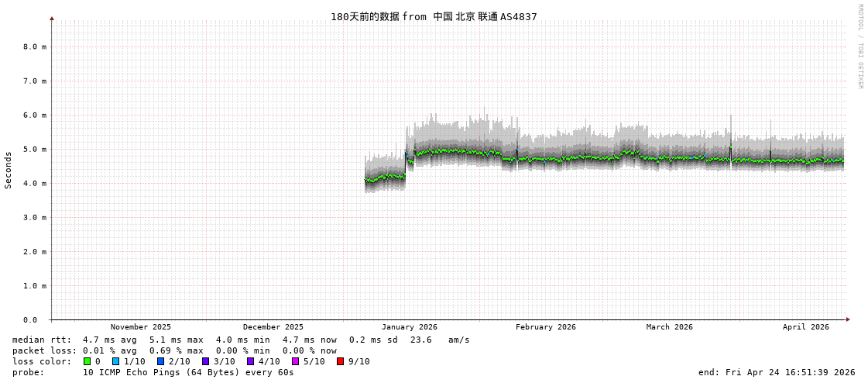Select the 4/10 loss color swatch
Screen dimensions: 868x383
250,361
